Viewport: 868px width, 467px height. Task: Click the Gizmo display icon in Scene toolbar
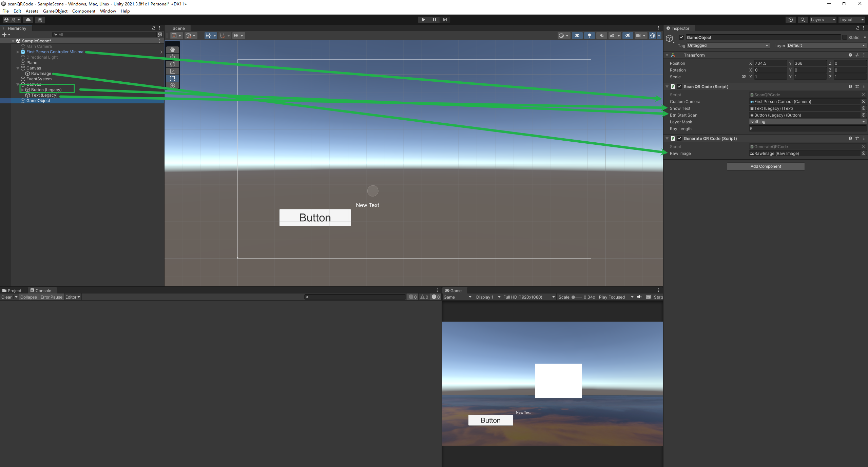[652, 36]
